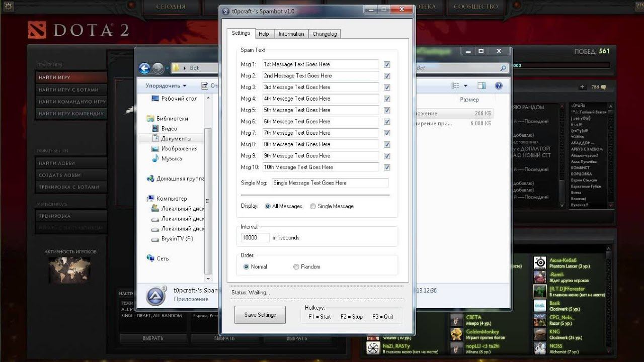Click the Рабочий стол desktop icon
Viewport: 644px width, 362px height.
[x=156, y=99]
